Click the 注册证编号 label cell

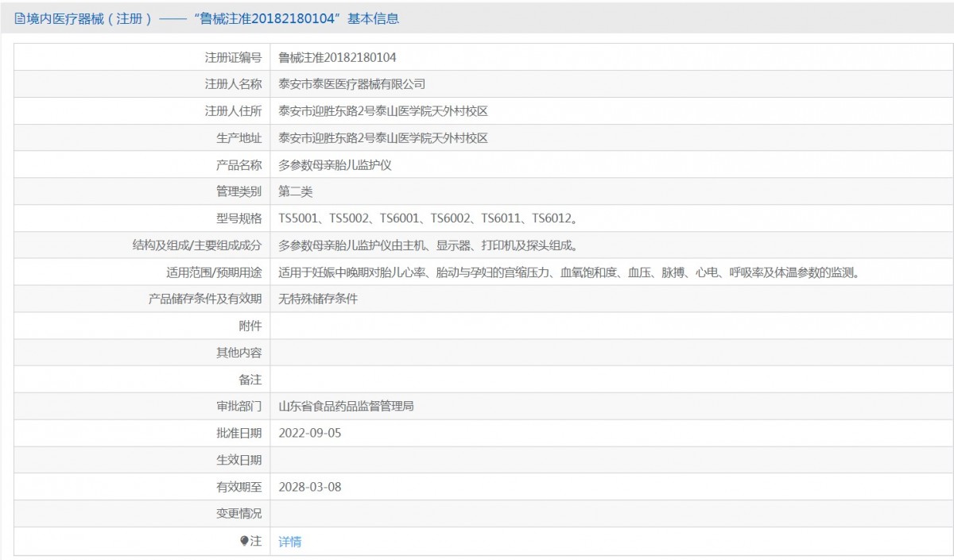[x=233, y=57]
